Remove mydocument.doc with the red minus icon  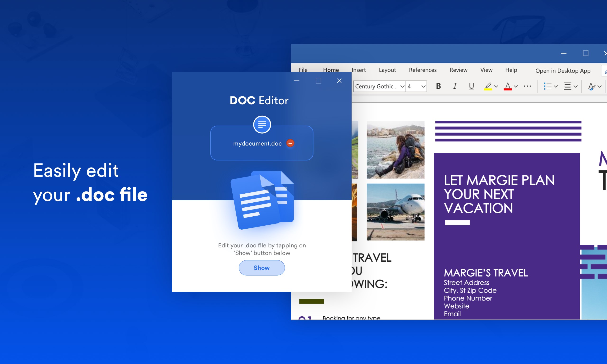290,143
